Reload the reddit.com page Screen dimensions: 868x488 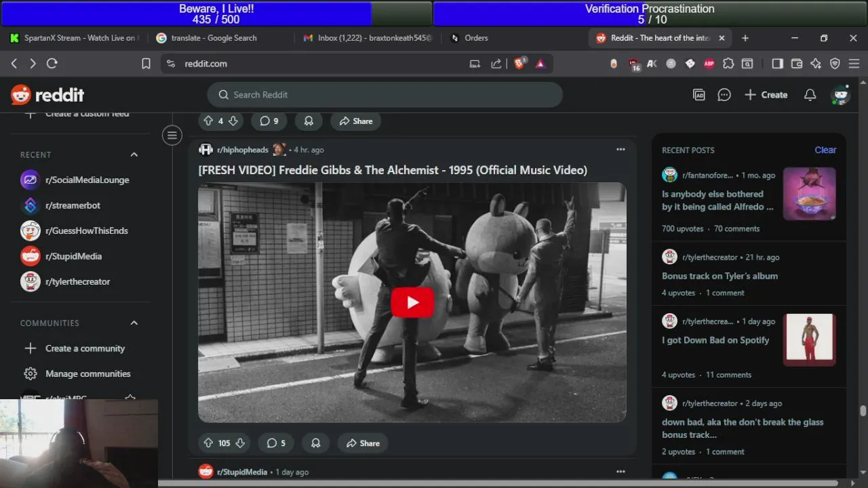point(52,64)
